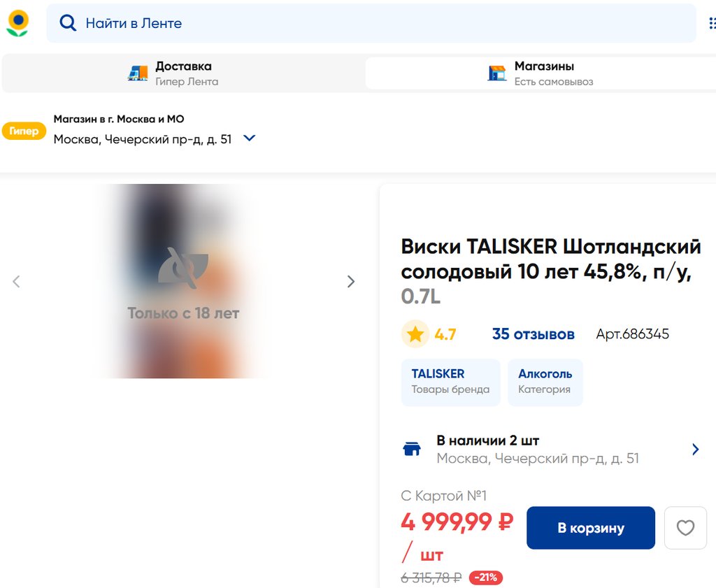Expand the store address dropdown chevron
The image size is (716, 588).
click(250, 138)
